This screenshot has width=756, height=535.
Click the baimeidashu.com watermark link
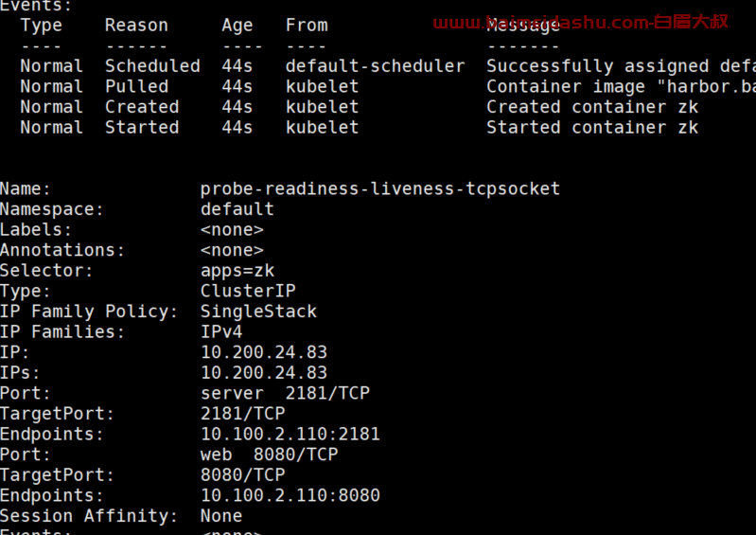coord(581,22)
